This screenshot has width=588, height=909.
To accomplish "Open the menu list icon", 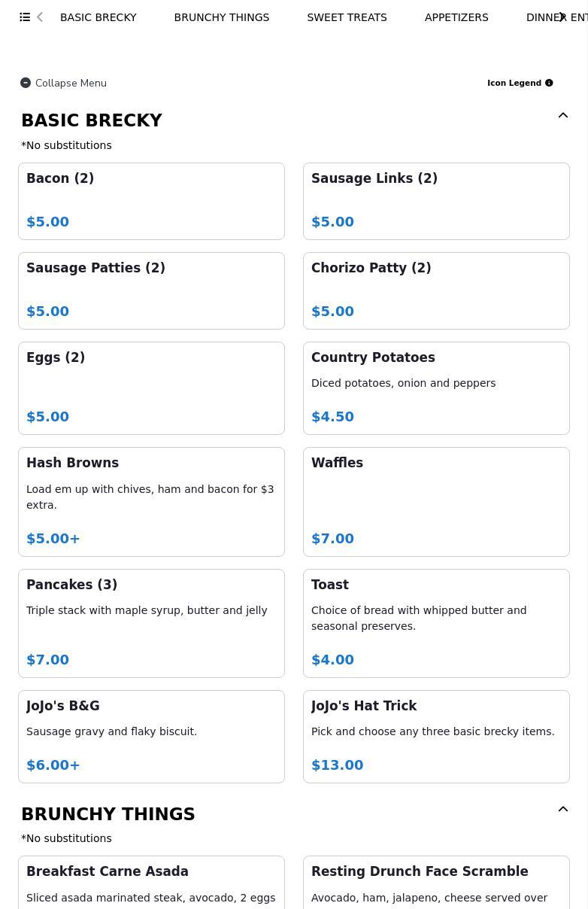I will tap(25, 17).
